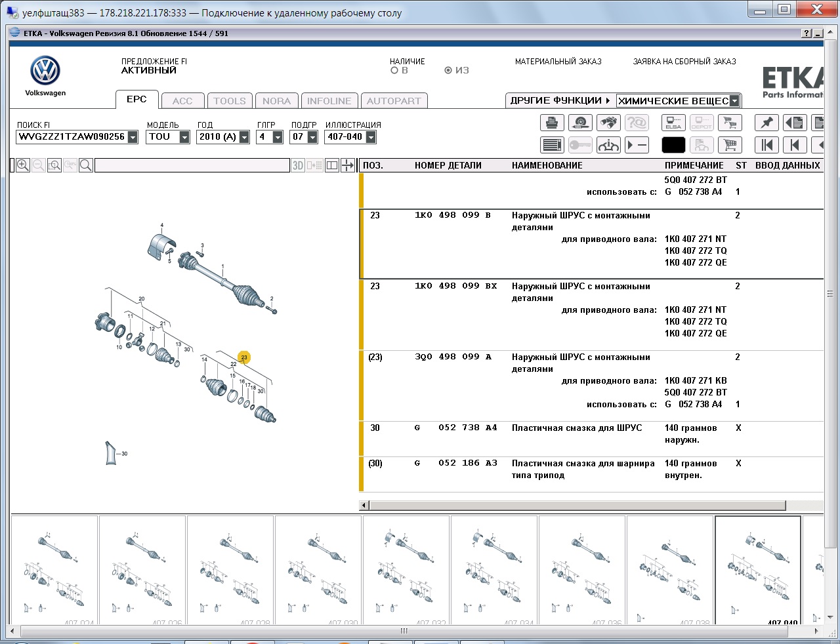
Task: Open the AUTOPART tab
Action: tap(394, 101)
